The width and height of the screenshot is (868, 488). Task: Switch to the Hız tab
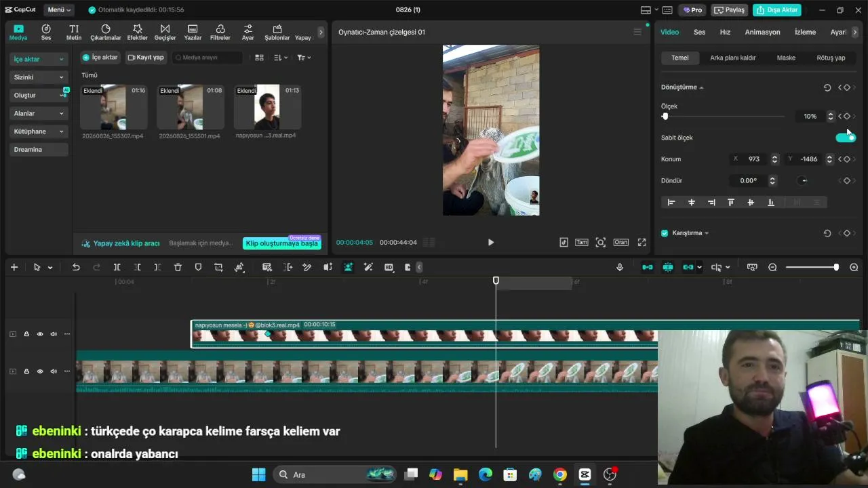725,32
